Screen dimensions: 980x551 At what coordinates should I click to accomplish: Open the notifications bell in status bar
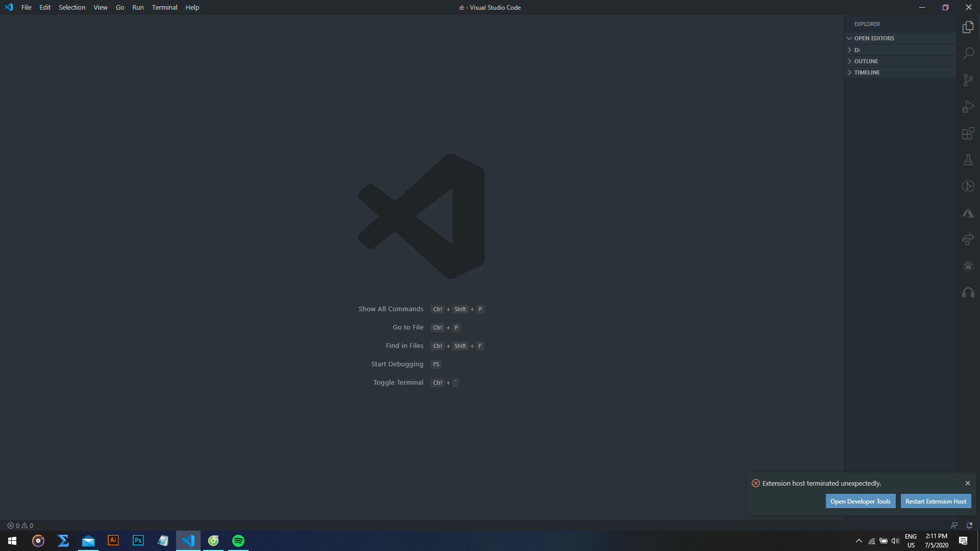pos(969,525)
